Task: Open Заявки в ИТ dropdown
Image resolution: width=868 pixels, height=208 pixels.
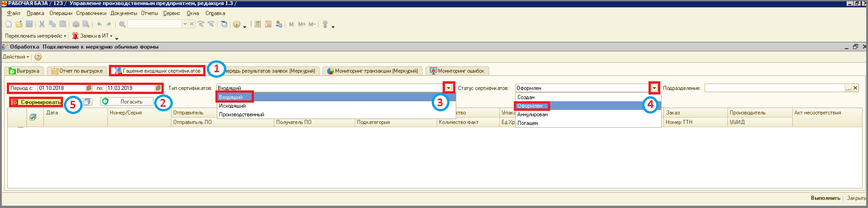Action: pos(92,36)
